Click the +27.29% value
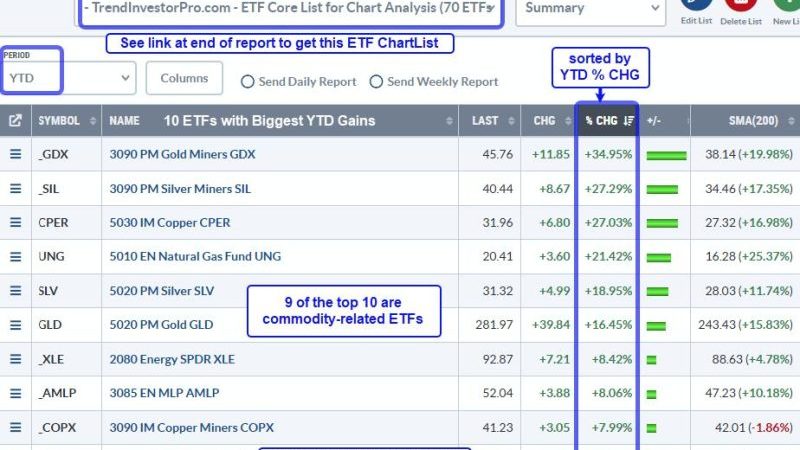The width and height of the screenshot is (800, 450). click(x=608, y=189)
